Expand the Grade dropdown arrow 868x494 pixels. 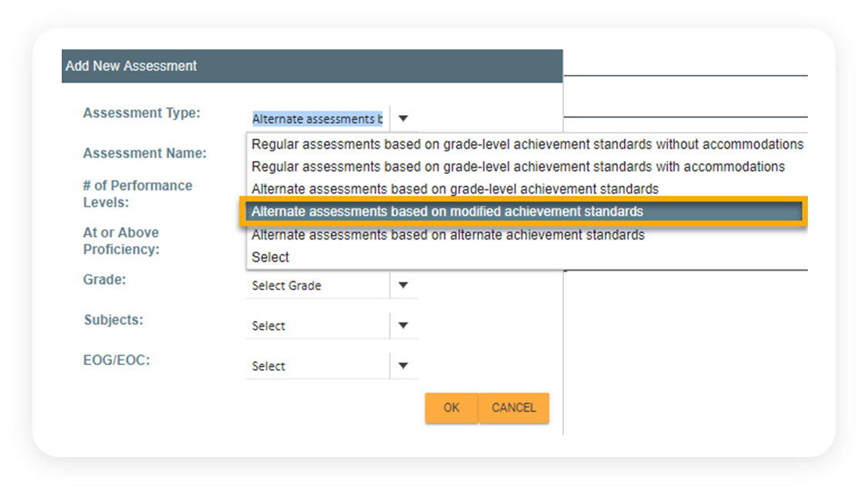click(x=403, y=286)
